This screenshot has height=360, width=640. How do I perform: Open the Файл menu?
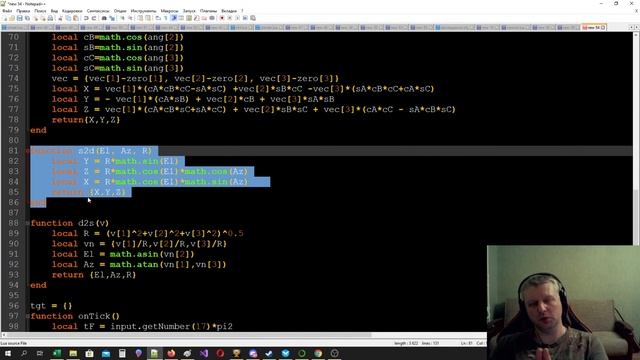[x=7, y=11]
